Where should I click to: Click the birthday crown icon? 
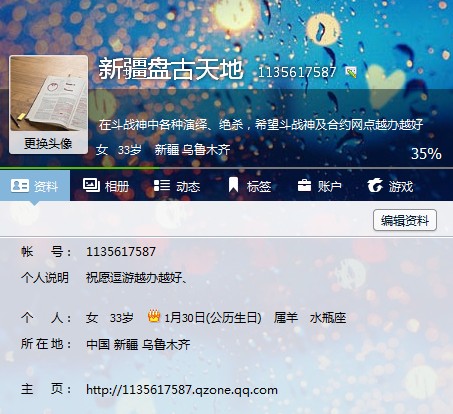154,316
